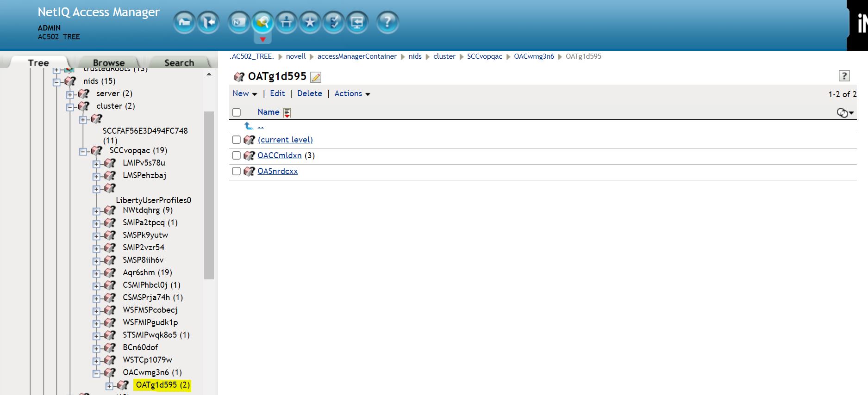Image resolution: width=868 pixels, height=395 pixels.
Task: Click the OASnrdcxx object icon
Action: pyautogui.click(x=249, y=171)
